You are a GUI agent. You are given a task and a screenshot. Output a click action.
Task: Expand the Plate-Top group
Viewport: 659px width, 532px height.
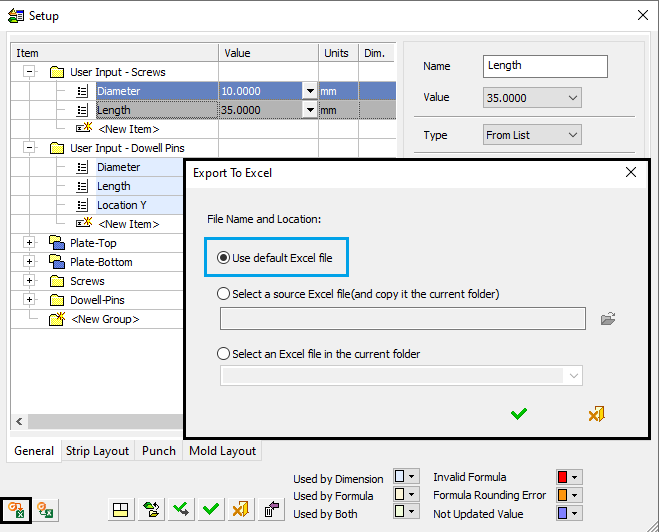point(29,242)
